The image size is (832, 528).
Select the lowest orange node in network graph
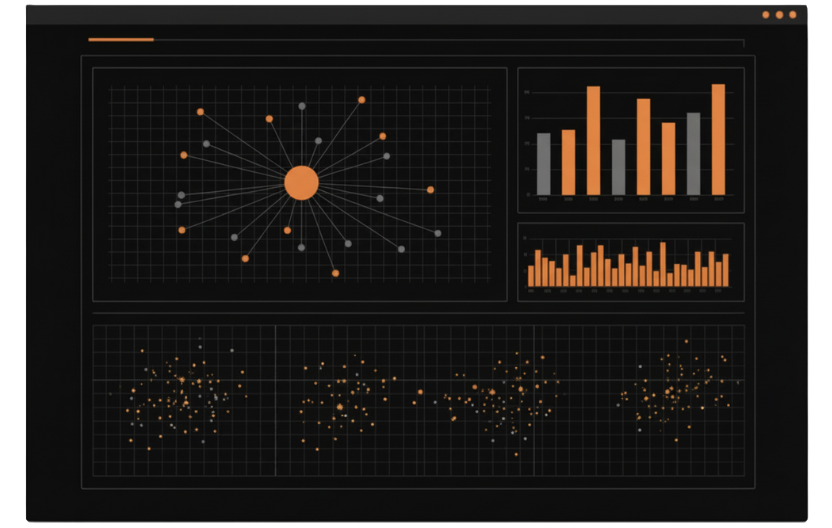click(x=335, y=273)
